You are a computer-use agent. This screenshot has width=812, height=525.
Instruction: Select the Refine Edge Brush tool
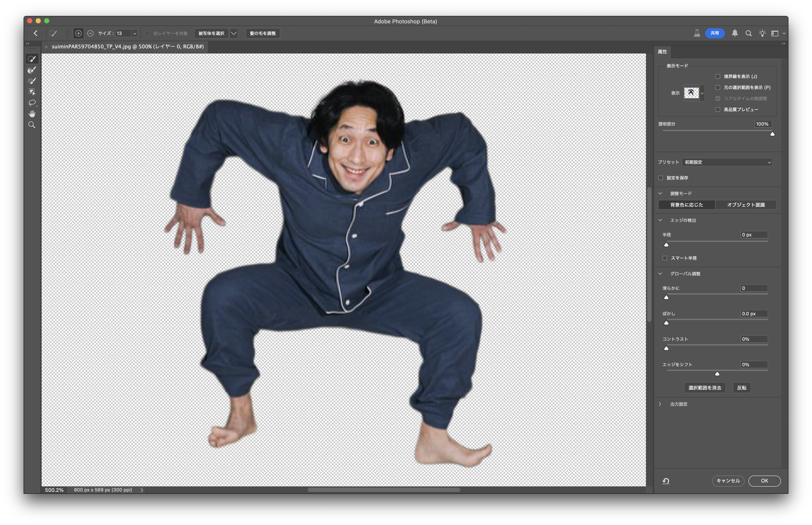32,70
